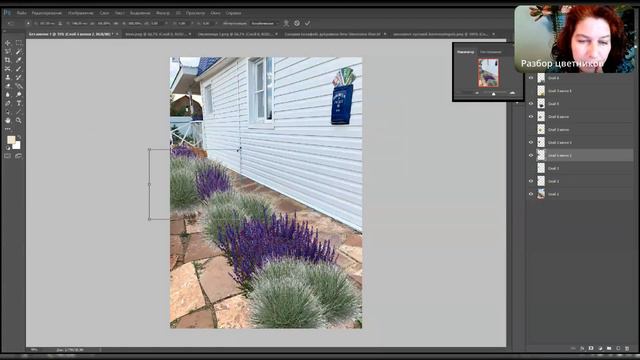This screenshot has height=360, width=640.
Task: Switch to the third document tab
Action: tap(236, 34)
